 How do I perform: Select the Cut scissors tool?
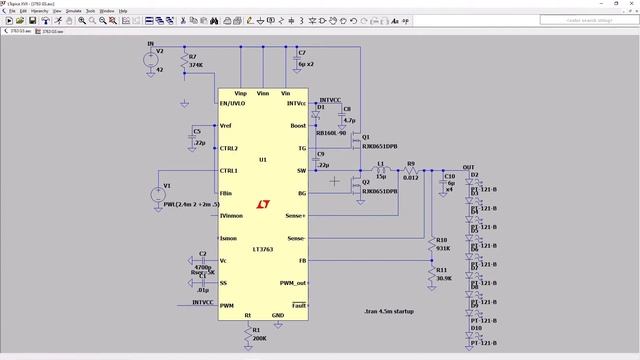point(183,20)
